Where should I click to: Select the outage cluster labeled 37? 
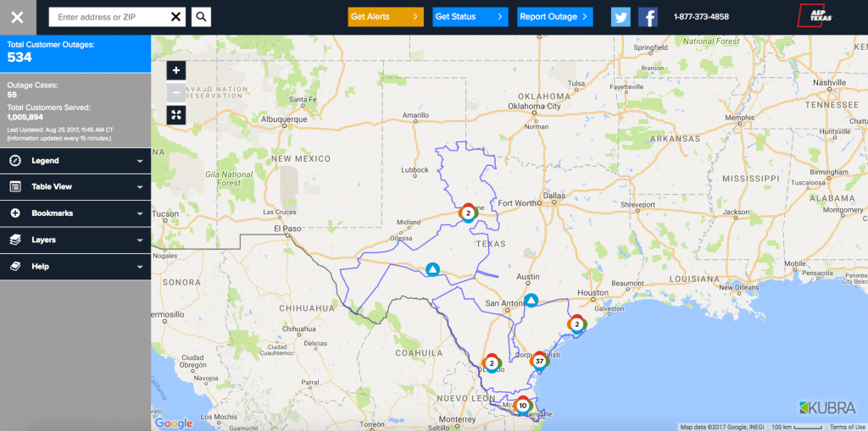(x=539, y=362)
